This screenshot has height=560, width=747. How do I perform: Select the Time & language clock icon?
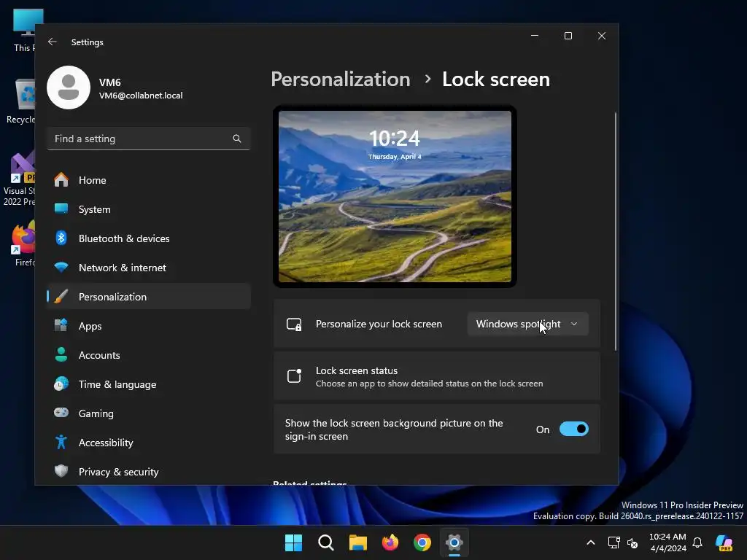point(61,384)
